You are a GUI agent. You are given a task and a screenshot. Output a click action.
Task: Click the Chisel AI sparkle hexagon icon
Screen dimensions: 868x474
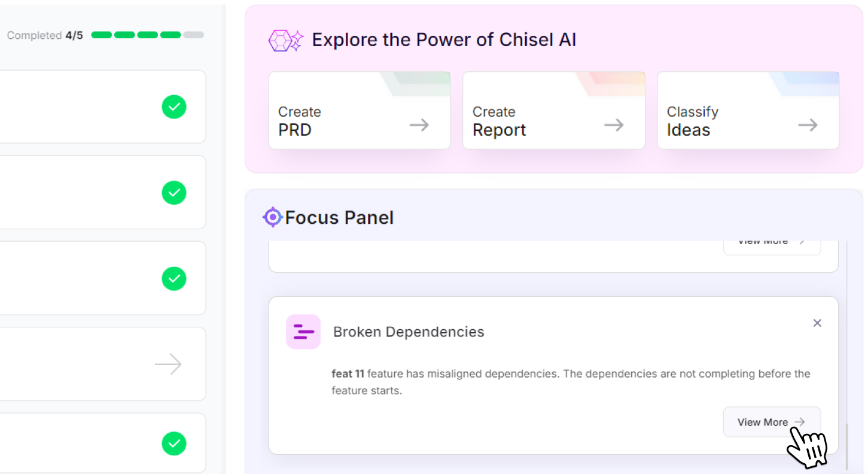point(285,41)
